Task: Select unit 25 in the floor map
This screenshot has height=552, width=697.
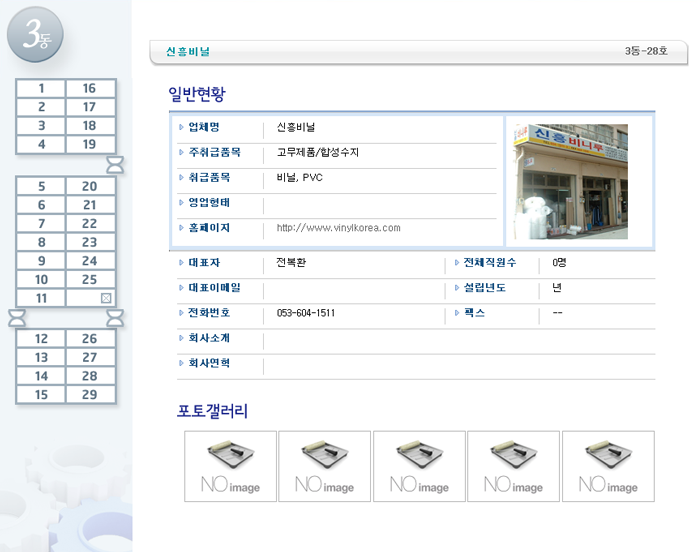Action: point(90,280)
